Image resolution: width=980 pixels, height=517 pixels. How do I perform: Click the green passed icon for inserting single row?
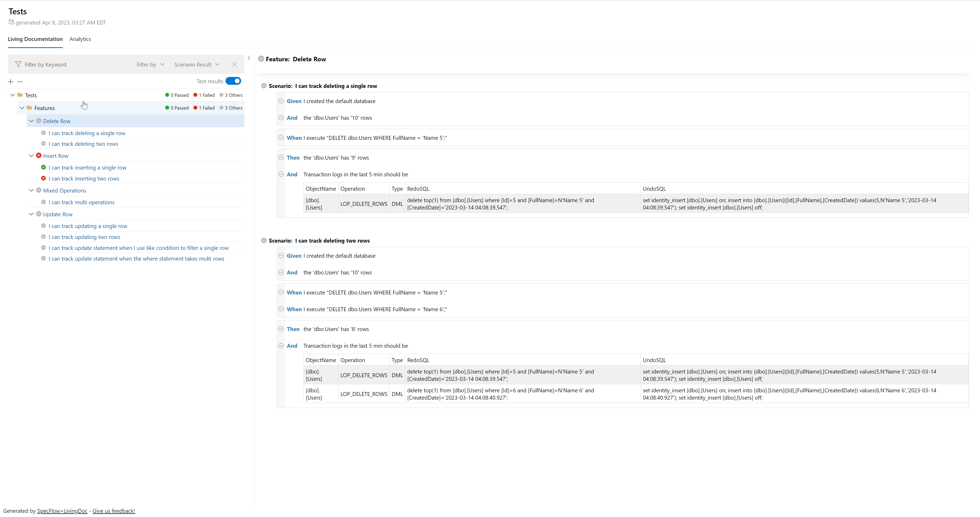43,167
